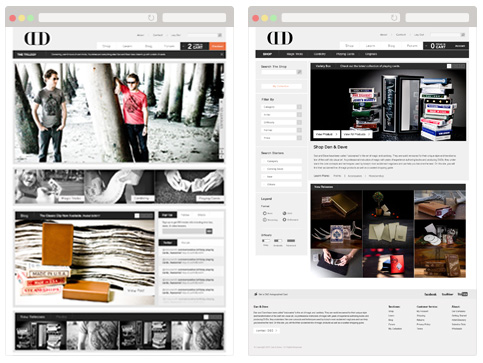Select the second Format radio option in top row
The width and height of the screenshot is (483, 363).
284,213
